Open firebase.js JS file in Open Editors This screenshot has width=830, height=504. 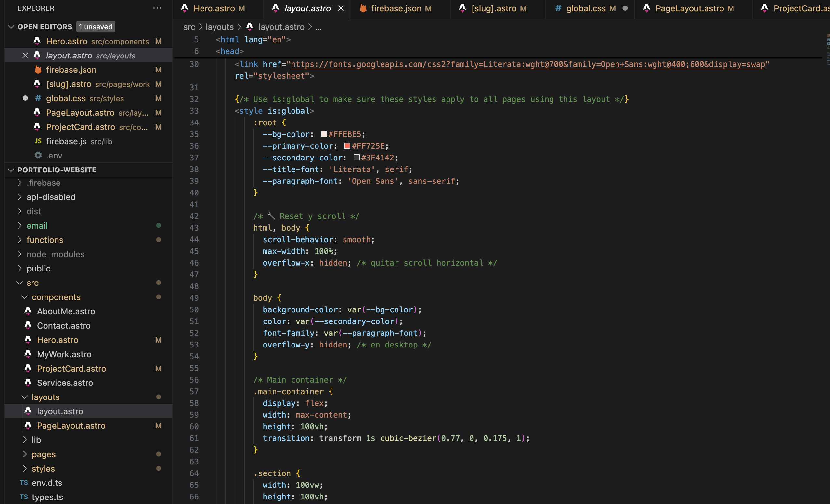point(66,141)
